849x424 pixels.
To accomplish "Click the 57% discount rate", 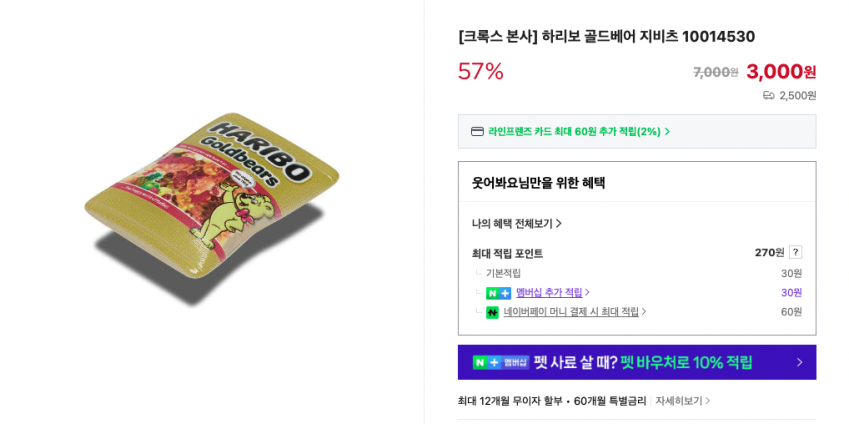I will 480,72.
